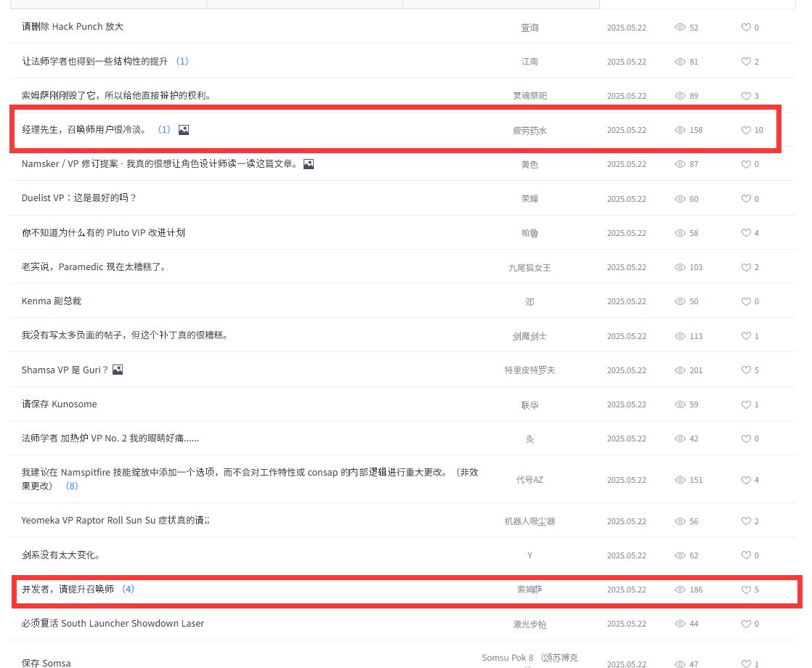Click author '机器人吸尘器'

[x=529, y=521]
